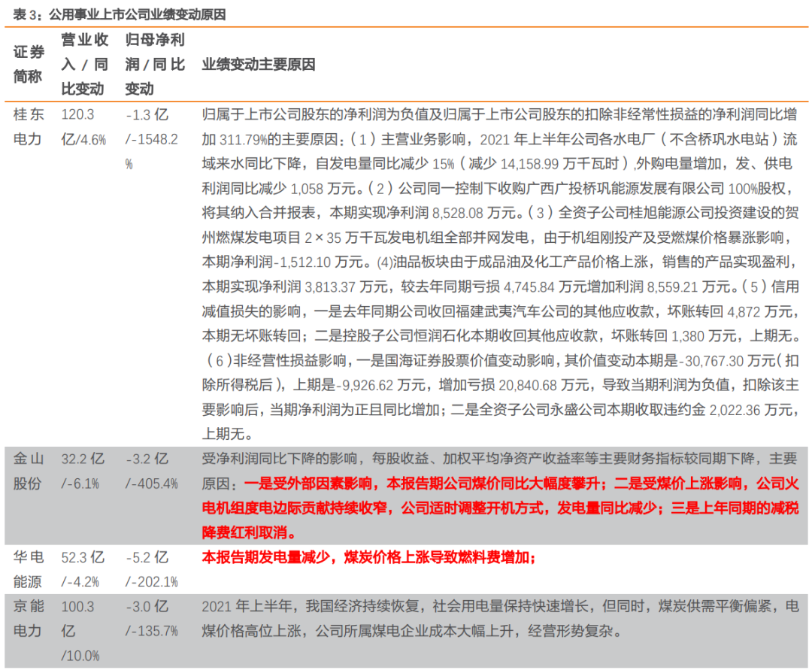Click red text 降费红利取消。
This screenshot has height=670, width=812.
(x=250, y=533)
